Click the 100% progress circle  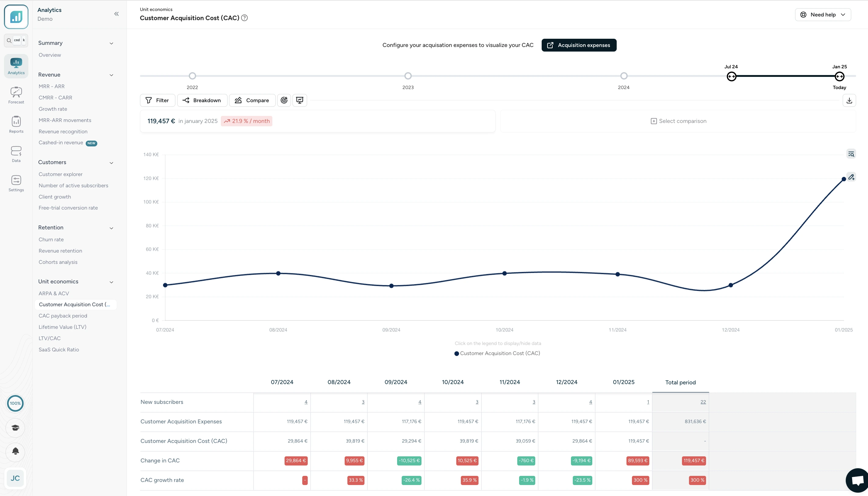coord(15,403)
